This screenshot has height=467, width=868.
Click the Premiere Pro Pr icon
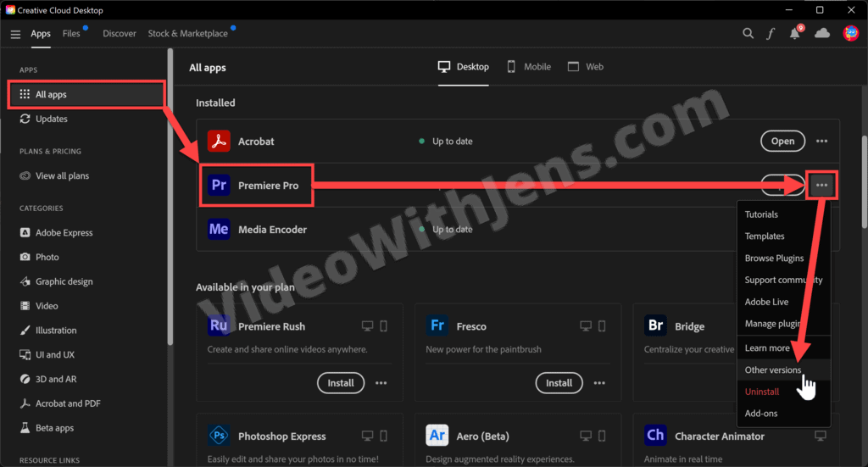tap(219, 186)
